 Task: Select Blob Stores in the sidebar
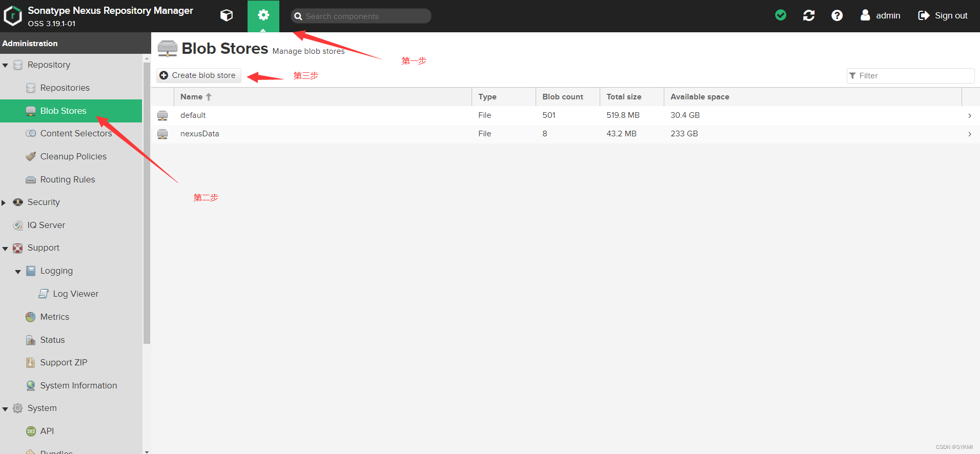(71, 111)
